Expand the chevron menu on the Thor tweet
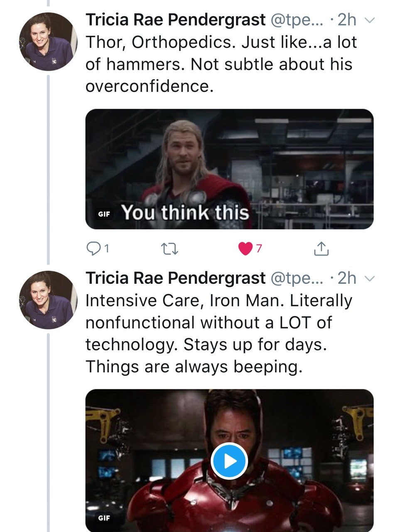This screenshot has height=532, width=393. tap(370, 20)
